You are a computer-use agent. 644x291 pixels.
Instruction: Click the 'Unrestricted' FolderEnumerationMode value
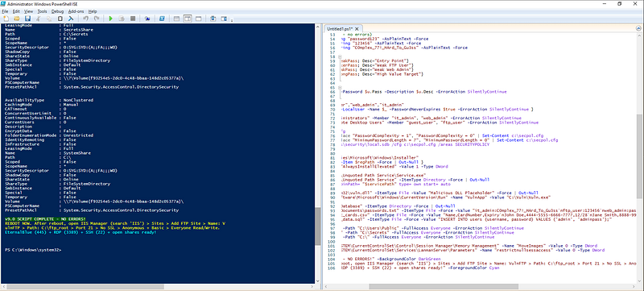click(x=78, y=135)
